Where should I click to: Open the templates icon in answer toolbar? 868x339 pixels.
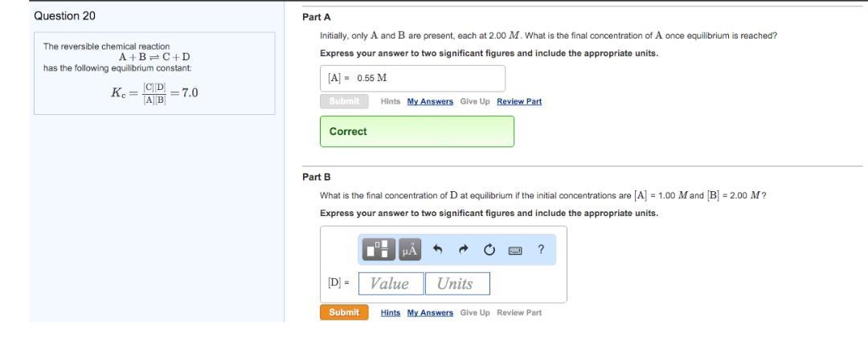(x=379, y=249)
